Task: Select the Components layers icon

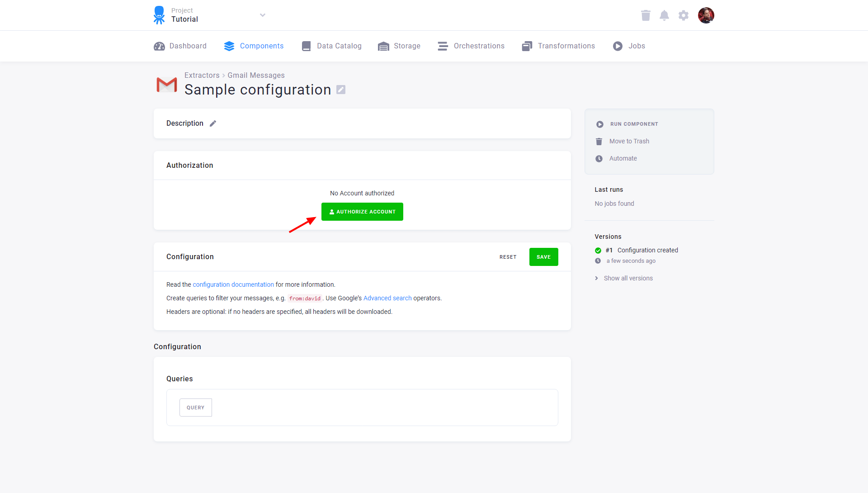Action: (x=229, y=46)
